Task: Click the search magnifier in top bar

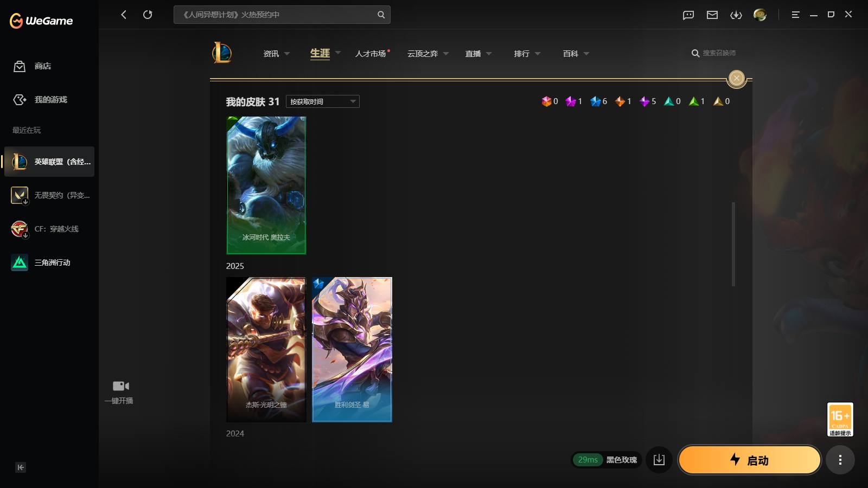Action: pyautogui.click(x=381, y=15)
